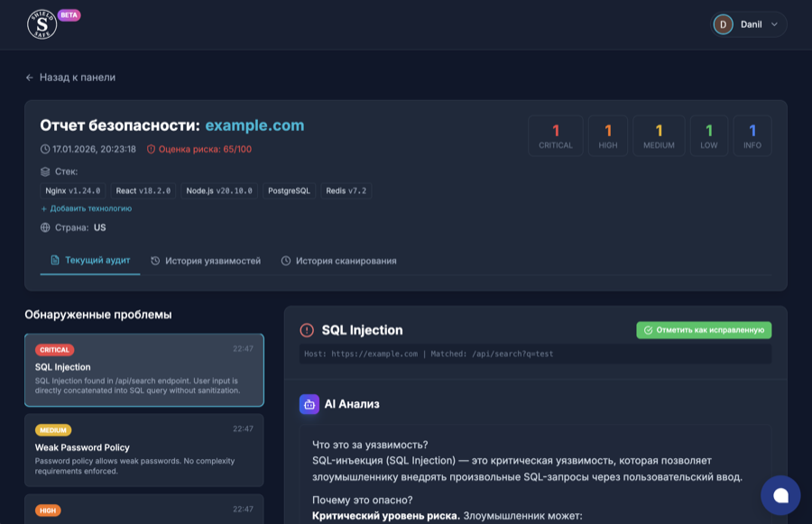Image resolution: width=812 pixels, height=524 pixels.
Task: Open the Danil account dropdown
Action: (747, 24)
